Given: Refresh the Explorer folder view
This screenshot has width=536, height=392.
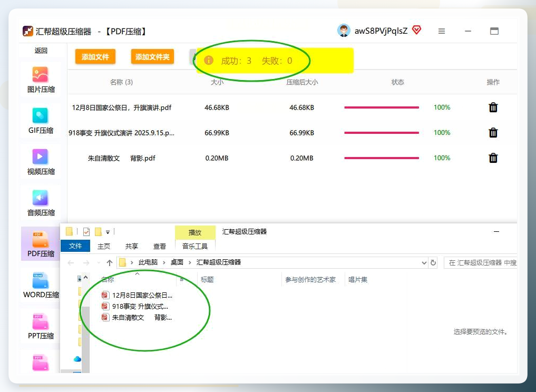Looking at the screenshot, I should click(x=433, y=262).
